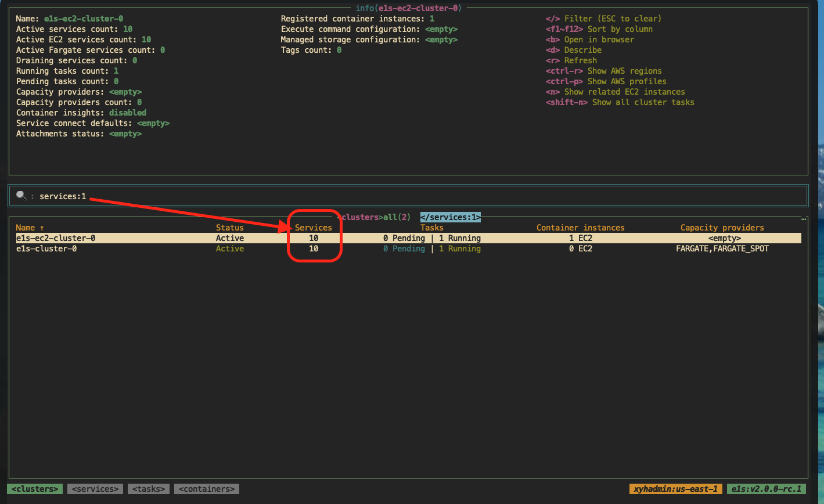824x504 pixels.
Task: Switch to the <tasks> footer tab
Action: tap(149, 489)
